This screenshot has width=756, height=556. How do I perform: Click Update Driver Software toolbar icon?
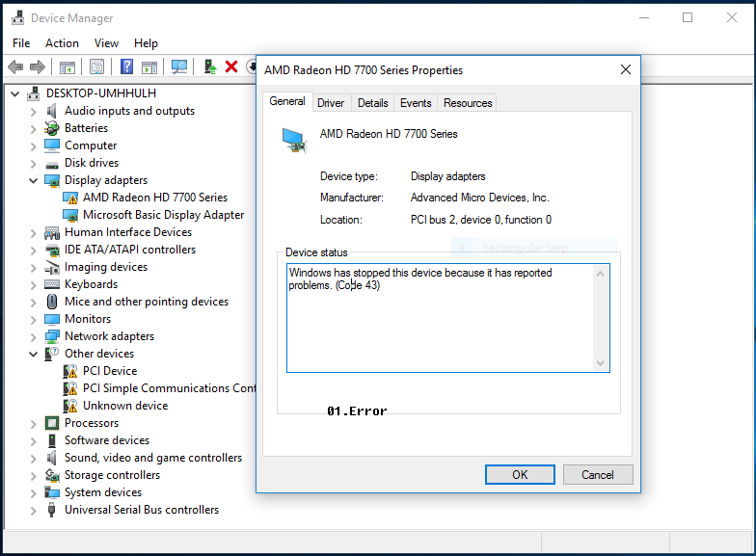pyautogui.click(x=210, y=67)
